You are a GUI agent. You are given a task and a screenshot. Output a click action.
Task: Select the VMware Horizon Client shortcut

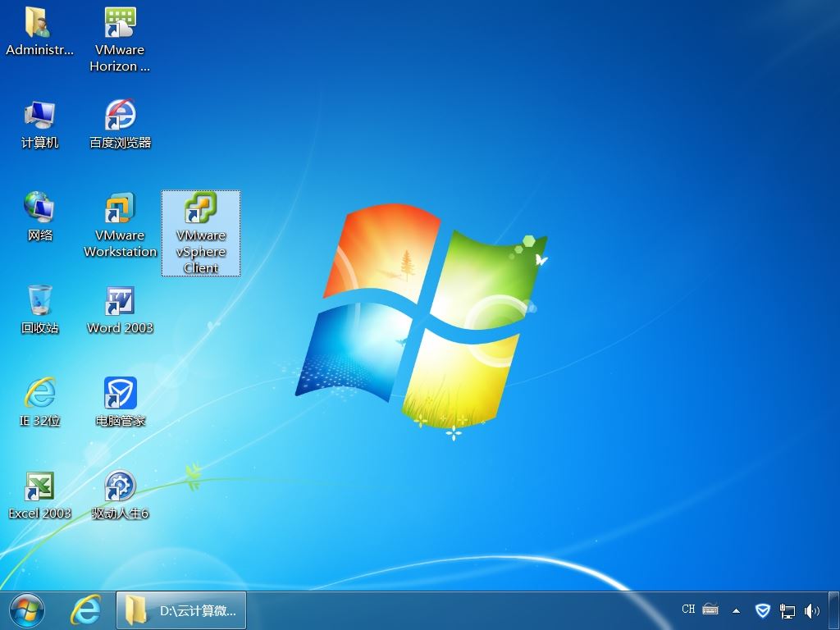(120, 39)
